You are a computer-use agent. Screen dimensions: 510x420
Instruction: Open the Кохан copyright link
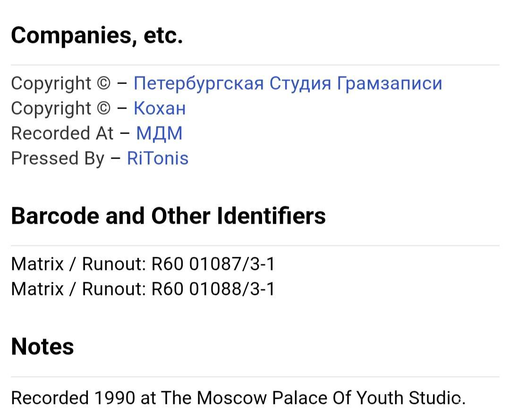coord(160,108)
